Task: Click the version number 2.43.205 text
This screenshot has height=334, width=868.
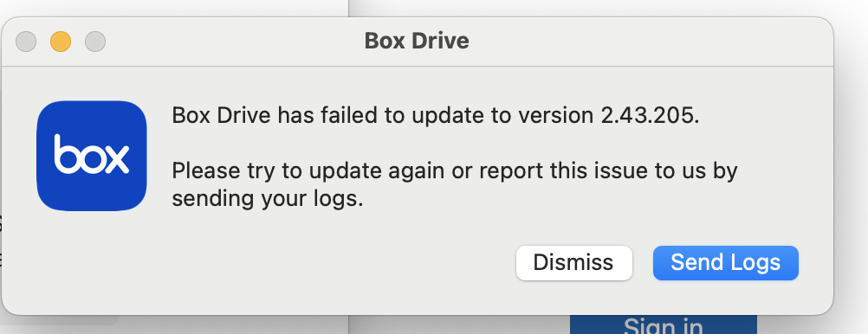Action: 650,116
